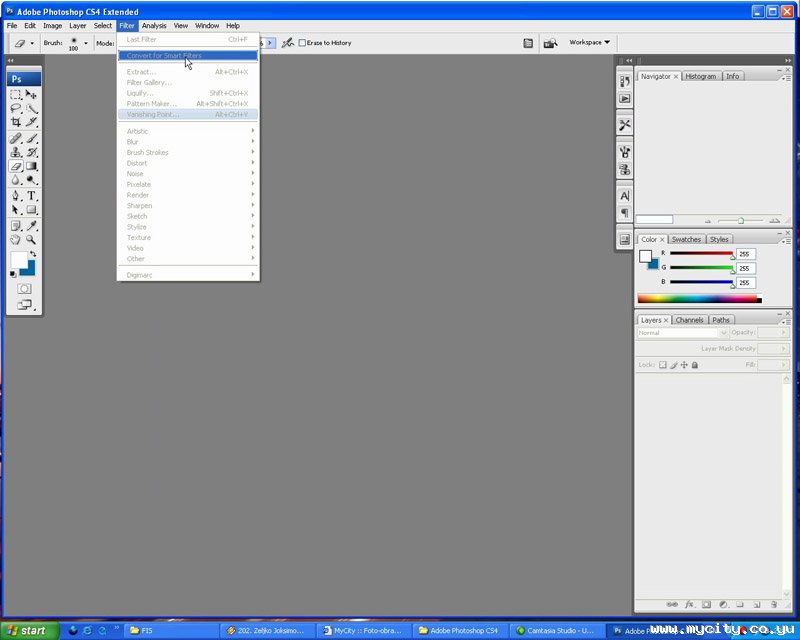Select the Clone Stamp tool
Screen dimensions: 800x640
(16, 152)
